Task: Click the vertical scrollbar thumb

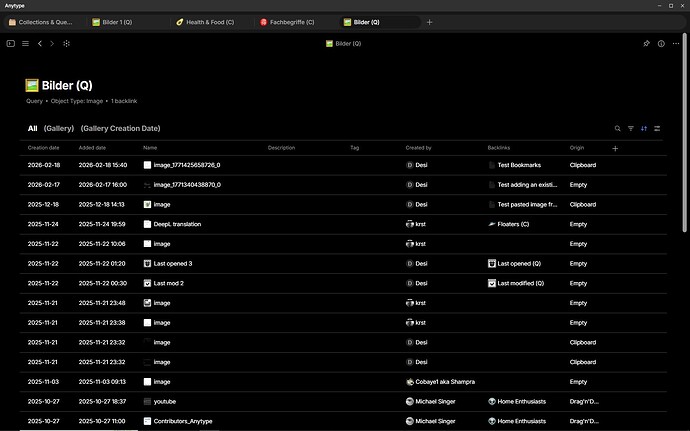Action: coord(685,132)
